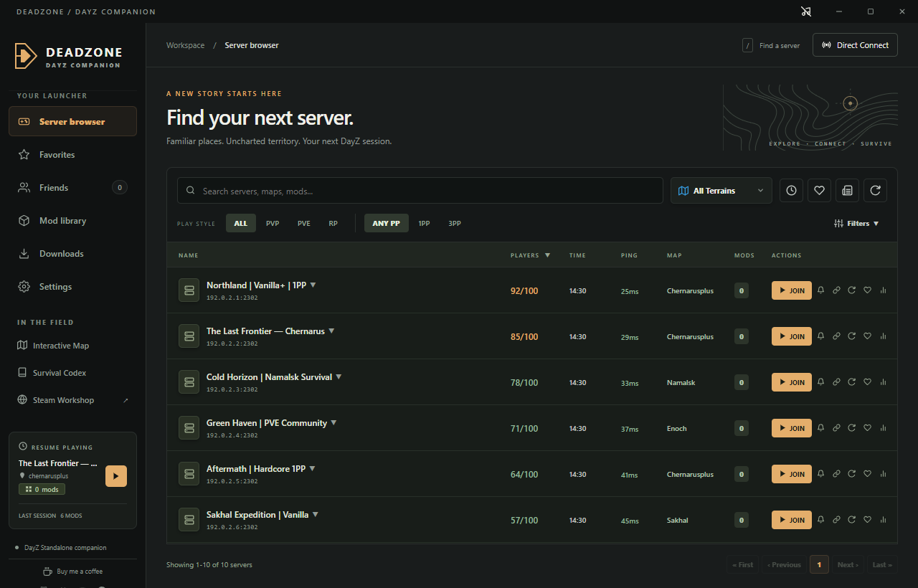Viewport: 918px width, 588px height.
Task: Open Steam Workshop external link
Action: pyautogui.click(x=72, y=399)
